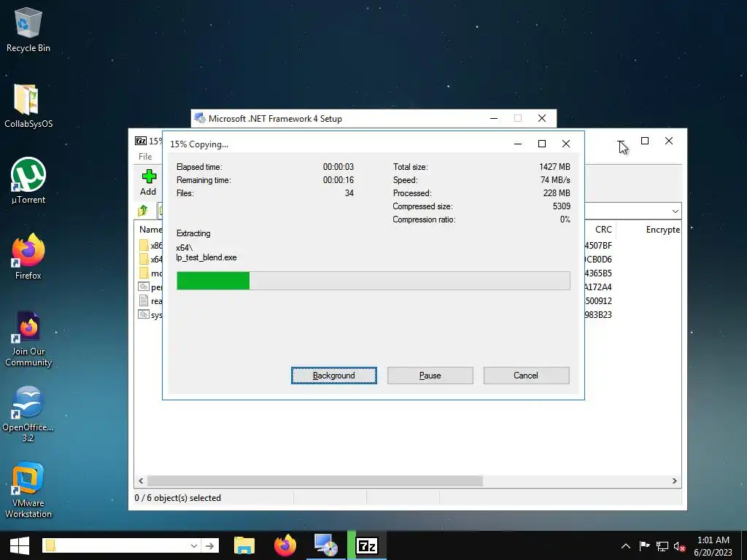Viewport: 747px width, 560px height.
Task: Minimize the .NET Framework 4 Setup window
Action: pyautogui.click(x=494, y=118)
